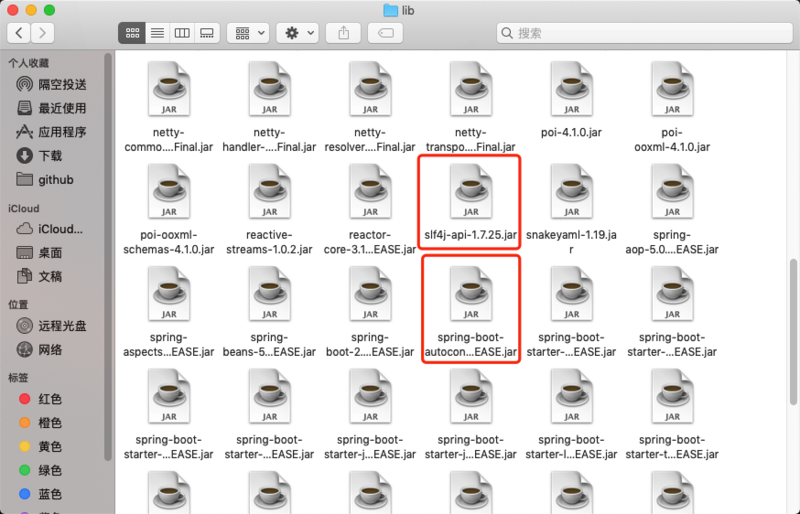Select spring-boot-2....EASE.jar file icon

tap(370, 295)
